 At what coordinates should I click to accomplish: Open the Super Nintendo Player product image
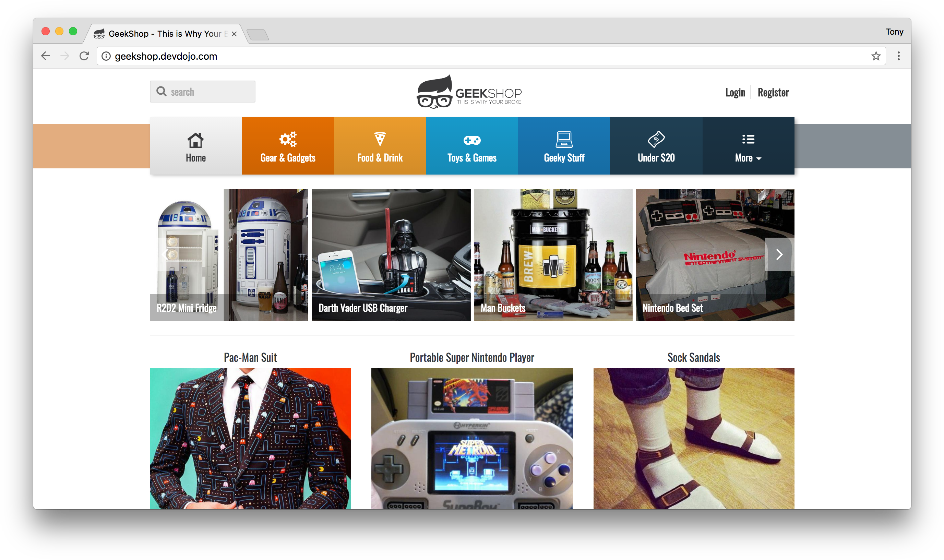click(x=472, y=439)
